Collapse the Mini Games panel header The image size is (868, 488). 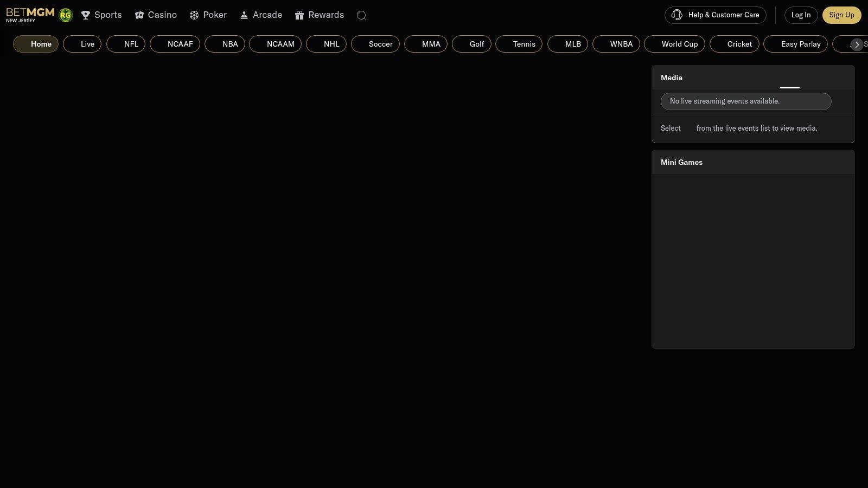pos(752,162)
